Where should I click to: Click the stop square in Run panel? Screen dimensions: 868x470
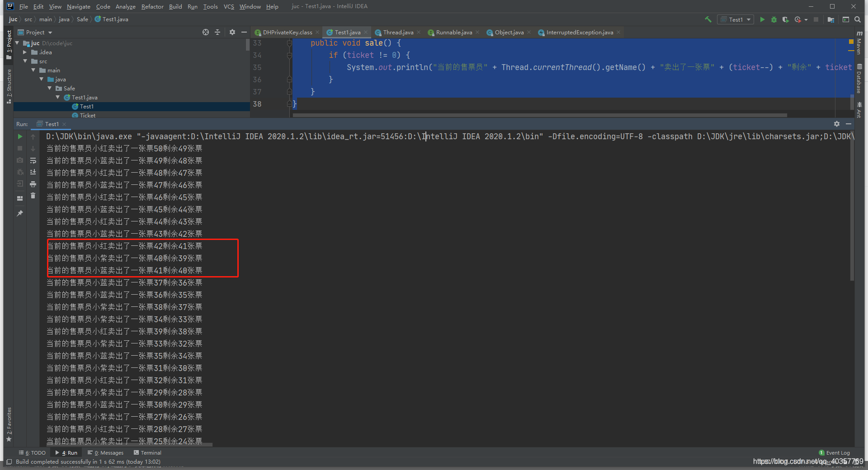point(20,148)
